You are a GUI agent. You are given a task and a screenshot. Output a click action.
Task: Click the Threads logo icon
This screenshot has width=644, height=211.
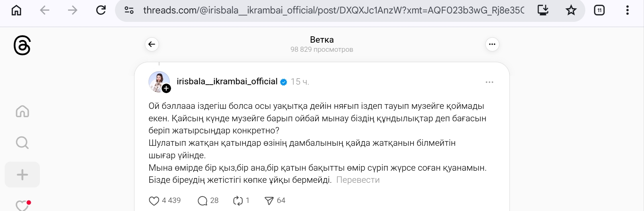click(x=22, y=46)
